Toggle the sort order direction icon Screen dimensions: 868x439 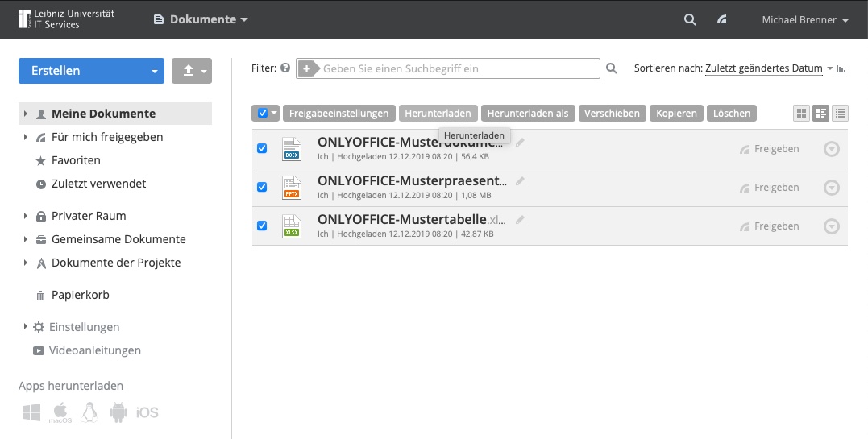(x=841, y=68)
